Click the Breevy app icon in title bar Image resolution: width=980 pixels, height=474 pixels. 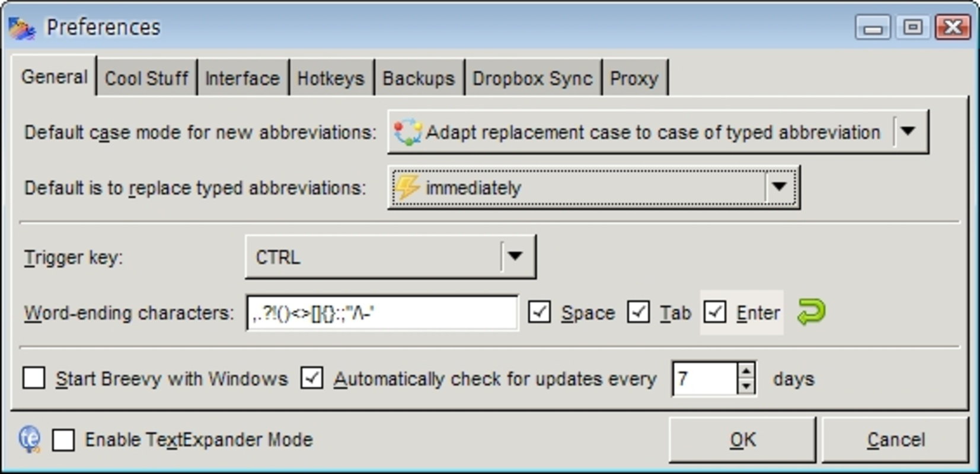pos(23,27)
